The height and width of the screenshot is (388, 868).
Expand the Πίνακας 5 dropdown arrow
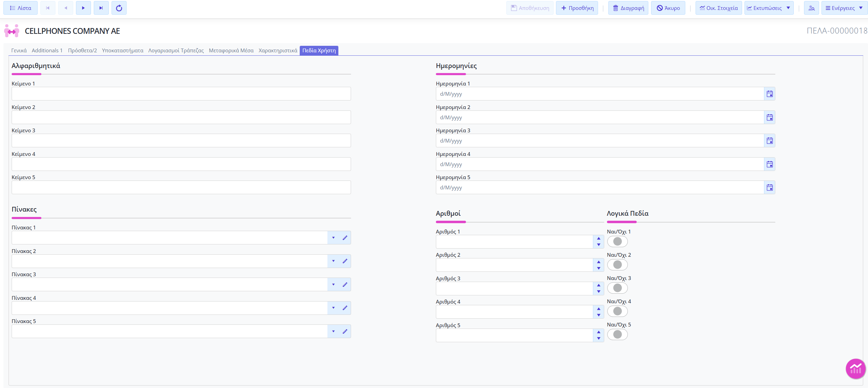(333, 331)
